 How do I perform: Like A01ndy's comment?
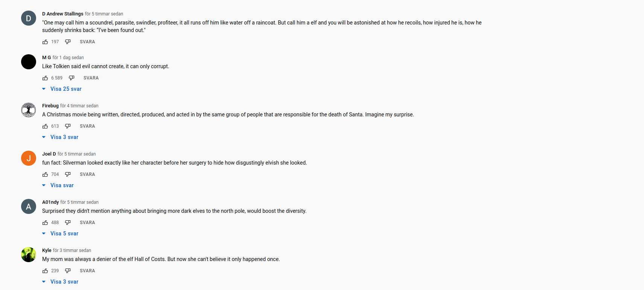[x=45, y=223]
